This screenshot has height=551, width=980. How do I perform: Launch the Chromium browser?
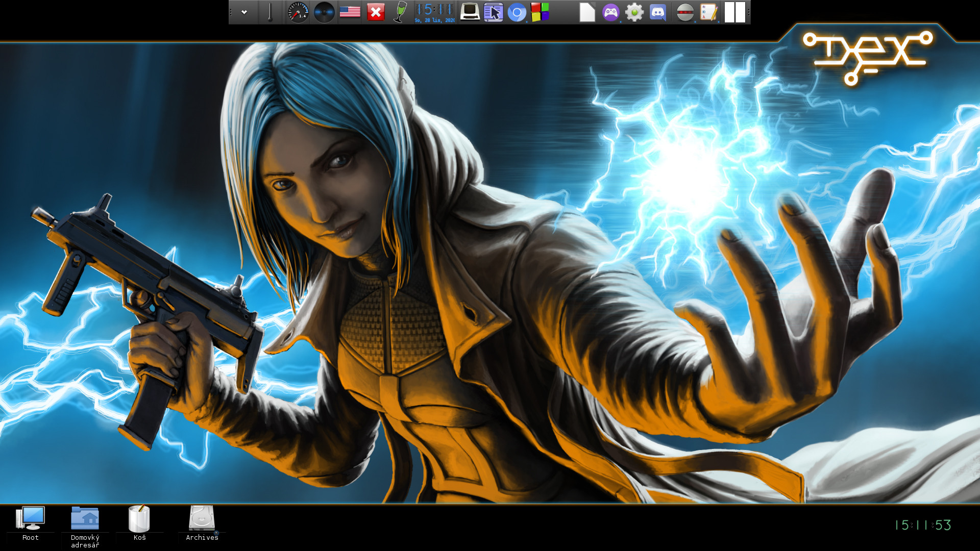coord(517,12)
